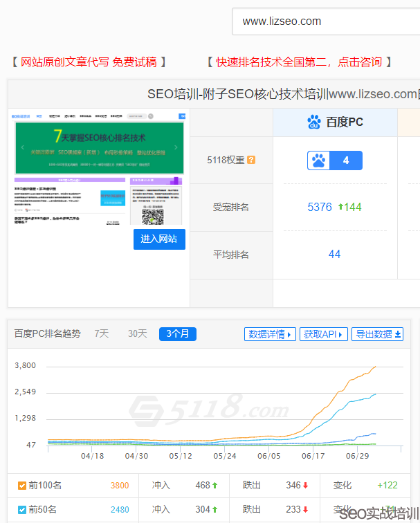Click the 冲入 value 304
The image size is (420, 523).
point(203,510)
